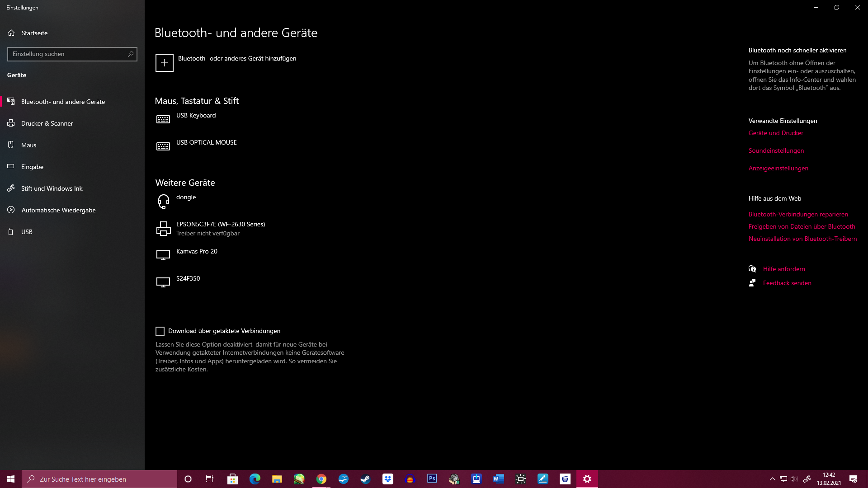Launch Photoshop from the taskbar
Screen dimensions: 868x488
coord(432,479)
